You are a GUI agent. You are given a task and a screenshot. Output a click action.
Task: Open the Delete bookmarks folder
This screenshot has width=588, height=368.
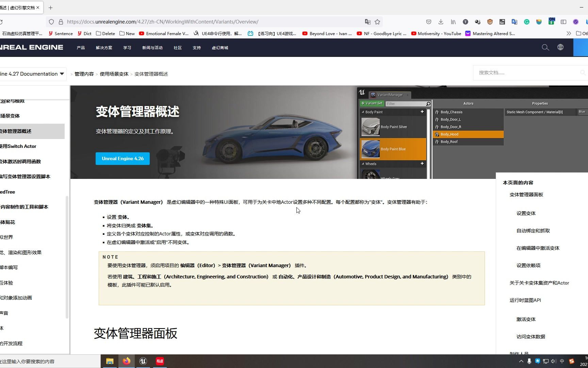point(105,33)
